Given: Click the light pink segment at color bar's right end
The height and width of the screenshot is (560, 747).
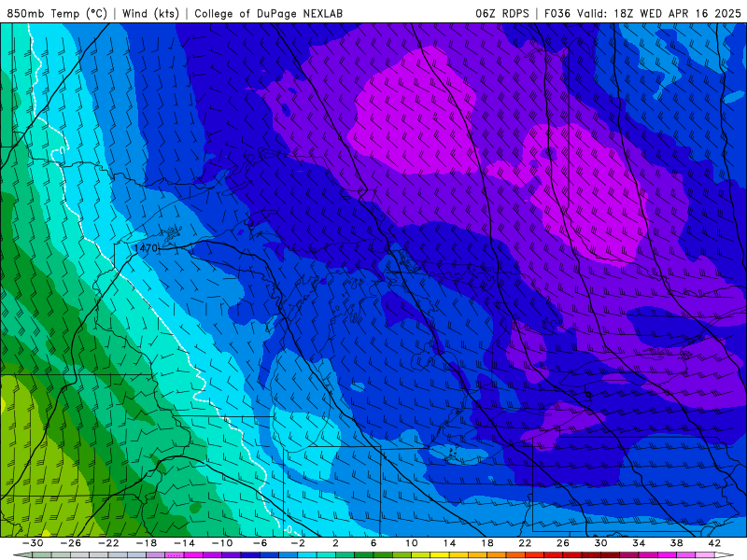Looking at the screenshot, I should coord(705,554).
